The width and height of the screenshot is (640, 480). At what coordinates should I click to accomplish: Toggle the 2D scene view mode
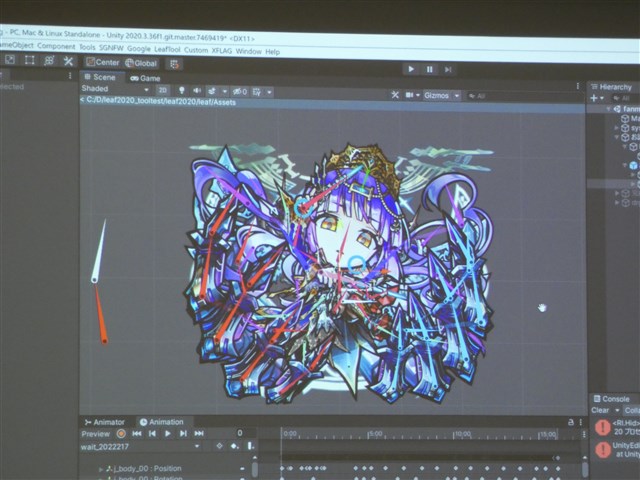163,90
